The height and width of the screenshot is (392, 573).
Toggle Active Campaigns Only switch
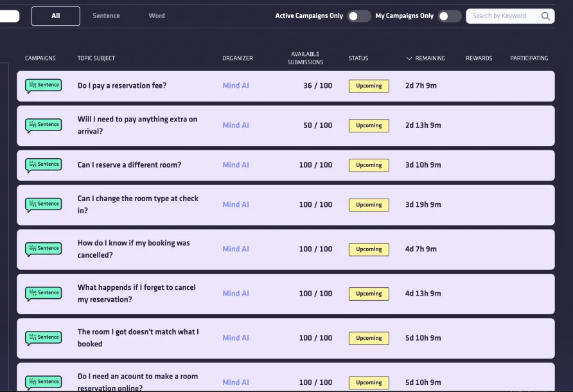click(x=359, y=16)
